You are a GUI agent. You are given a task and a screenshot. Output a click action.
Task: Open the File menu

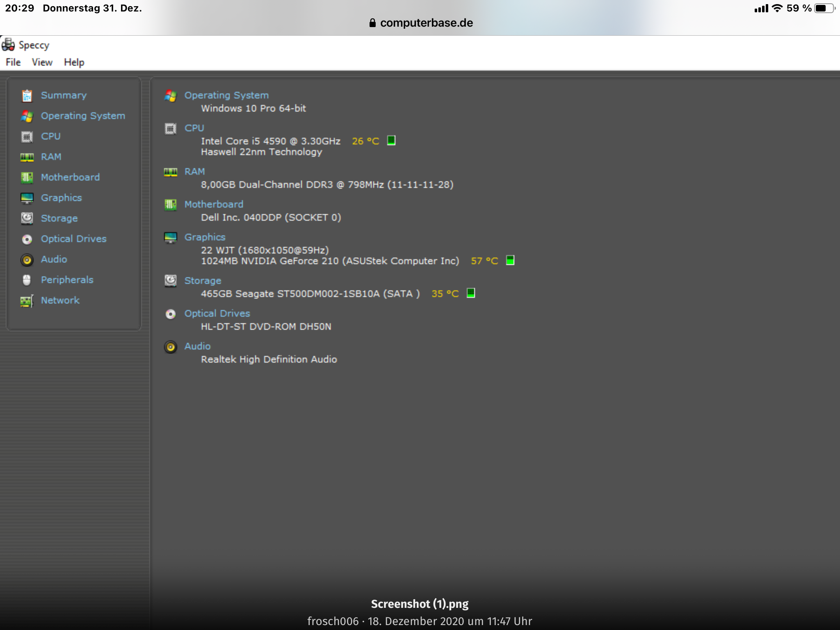[13, 62]
